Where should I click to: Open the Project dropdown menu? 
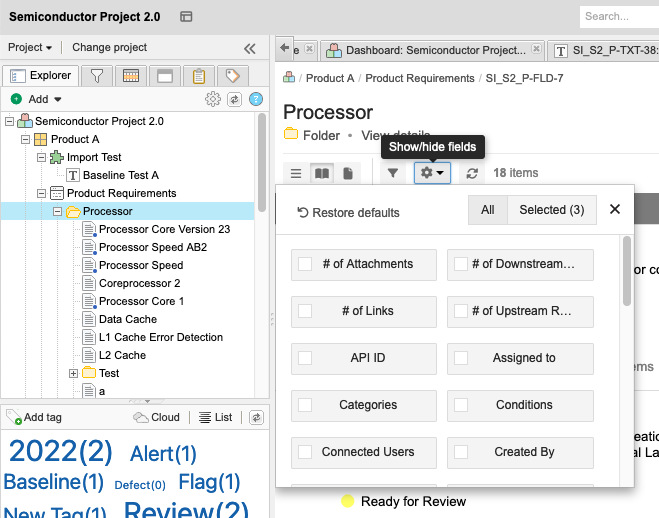point(30,47)
